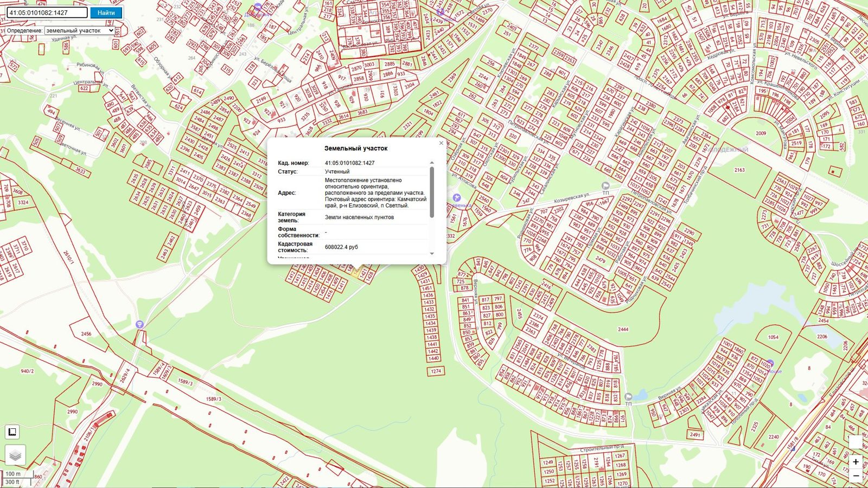The image size is (868, 488).
Task: Select land parcel 2009 on the map
Action: coord(761,133)
